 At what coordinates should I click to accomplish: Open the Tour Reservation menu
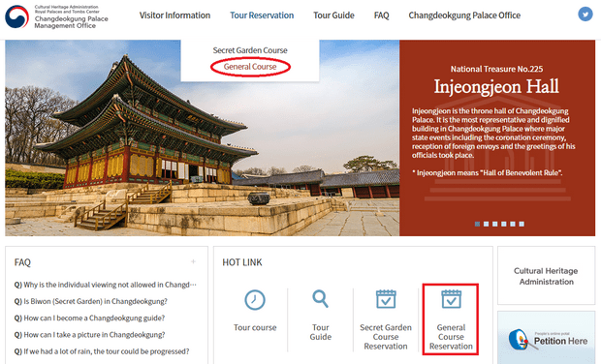tap(262, 15)
